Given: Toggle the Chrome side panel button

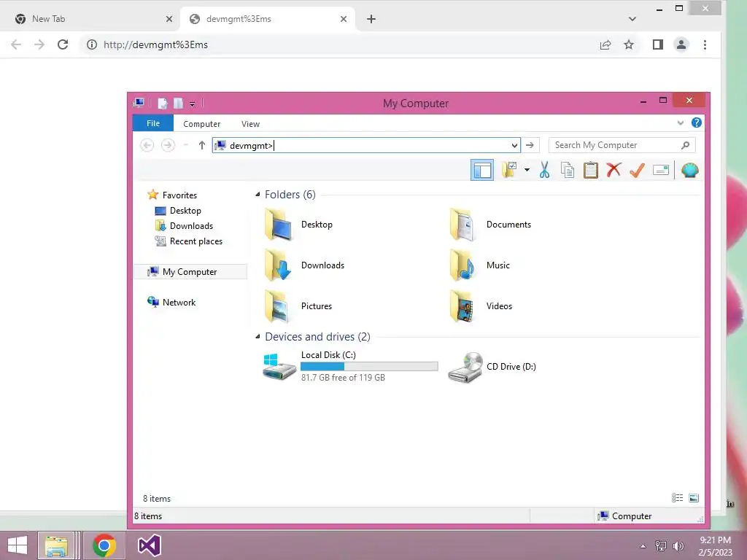Looking at the screenshot, I should (657, 44).
